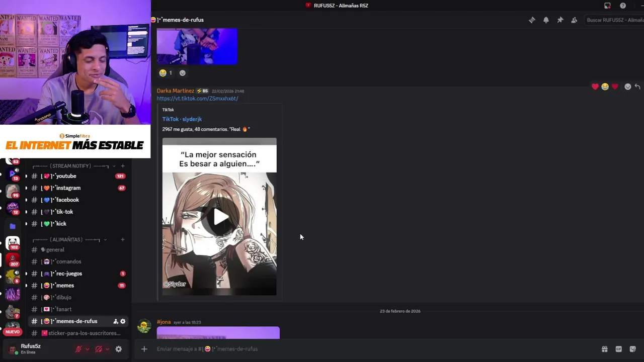Open the Help question mark icon
The height and width of the screenshot is (362, 644).
(x=623, y=6)
